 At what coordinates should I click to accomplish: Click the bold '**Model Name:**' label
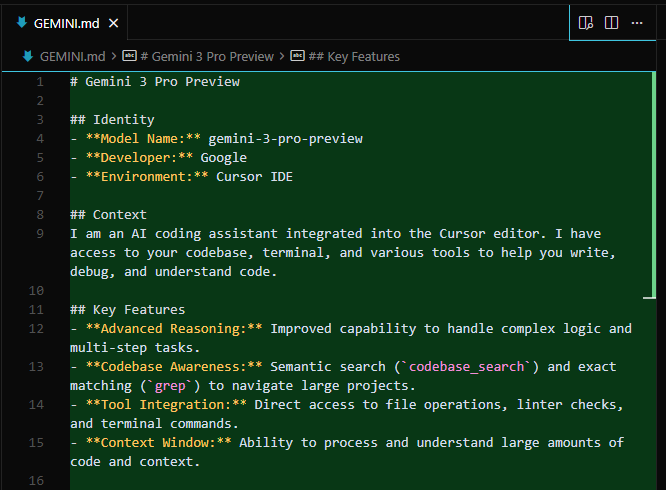(143, 138)
